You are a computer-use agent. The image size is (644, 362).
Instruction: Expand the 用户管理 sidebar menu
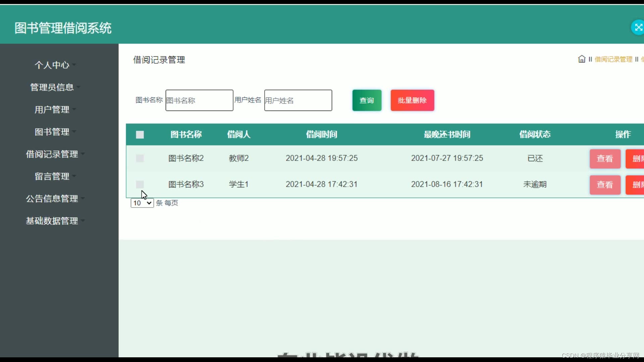tap(52, 110)
